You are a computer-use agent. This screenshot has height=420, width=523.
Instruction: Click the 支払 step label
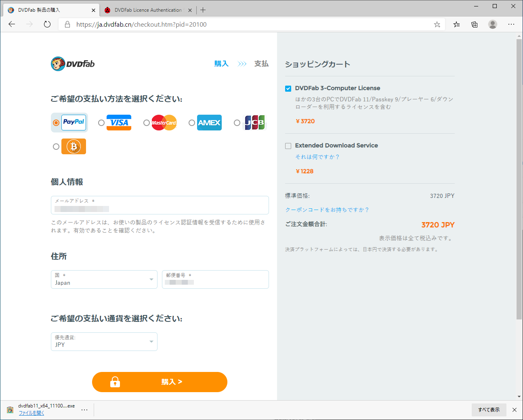(x=261, y=64)
